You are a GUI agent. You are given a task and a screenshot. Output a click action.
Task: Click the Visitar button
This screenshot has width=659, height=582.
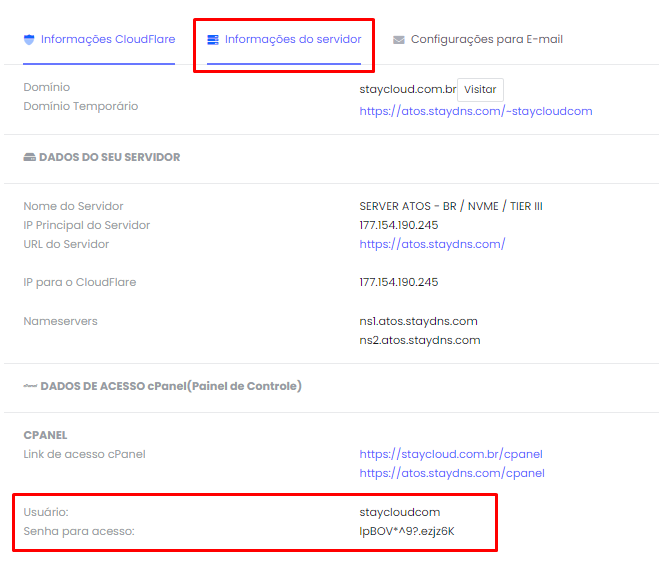[x=480, y=90]
